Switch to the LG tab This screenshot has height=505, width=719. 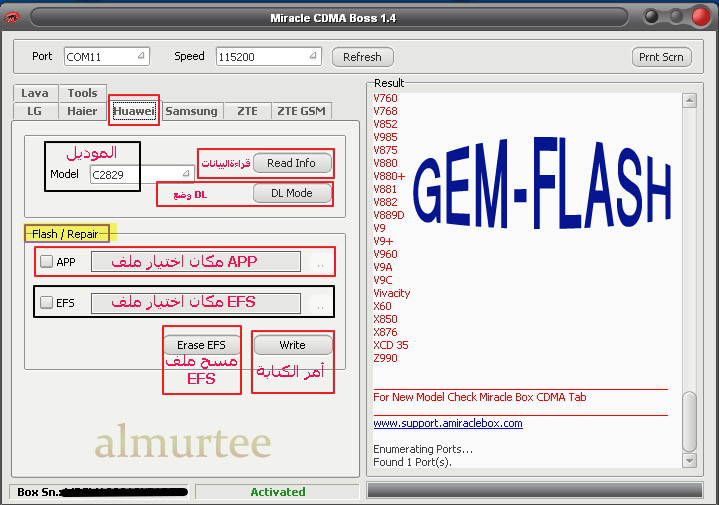34,111
